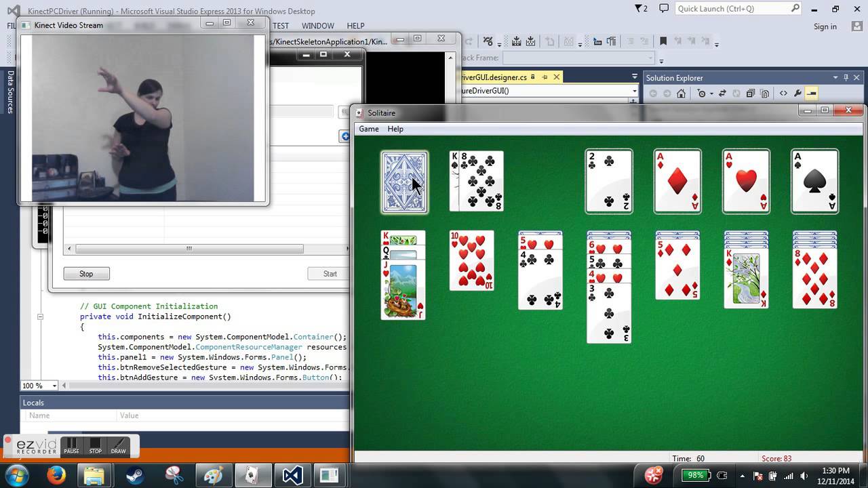Open Firefox from the taskbar

click(56, 475)
